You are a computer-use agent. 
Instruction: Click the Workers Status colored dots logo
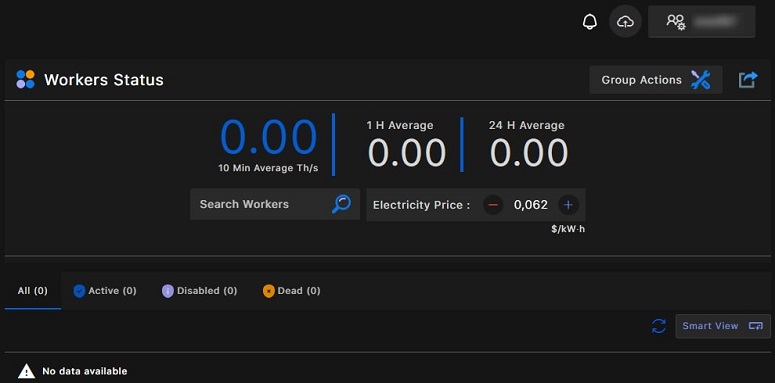[25, 79]
